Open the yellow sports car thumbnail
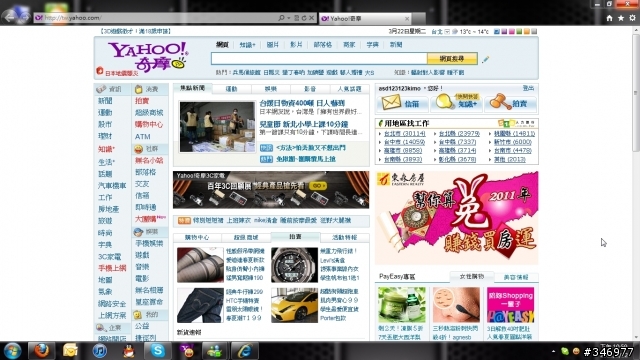The height and width of the screenshot is (360, 640). point(294,305)
